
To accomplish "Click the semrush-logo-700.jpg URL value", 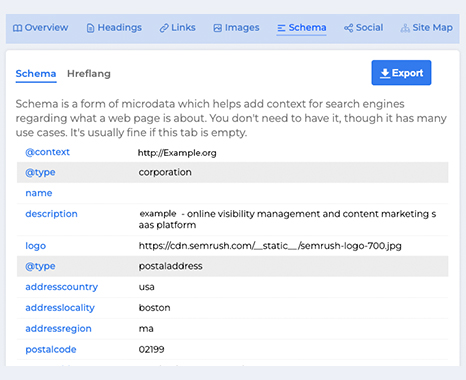I will pyautogui.click(x=270, y=246).
